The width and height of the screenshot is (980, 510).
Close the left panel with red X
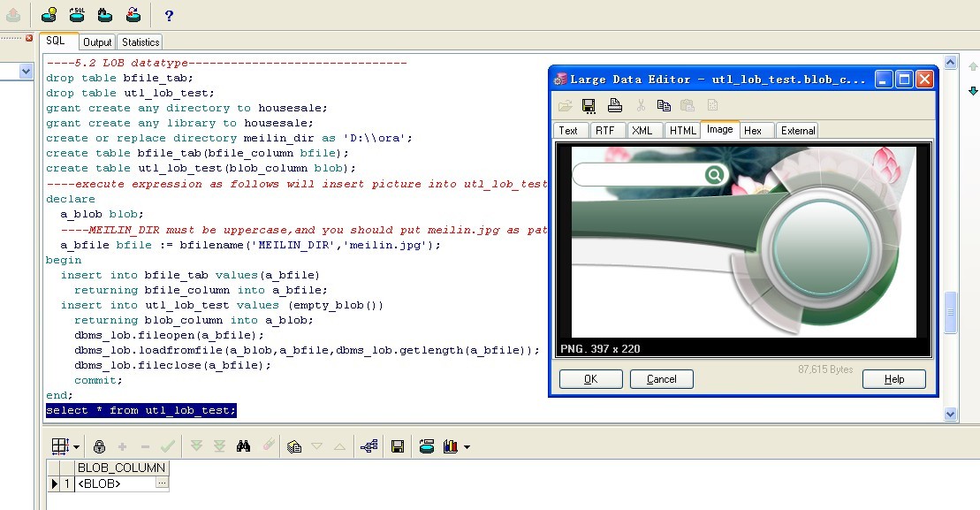(x=29, y=39)
